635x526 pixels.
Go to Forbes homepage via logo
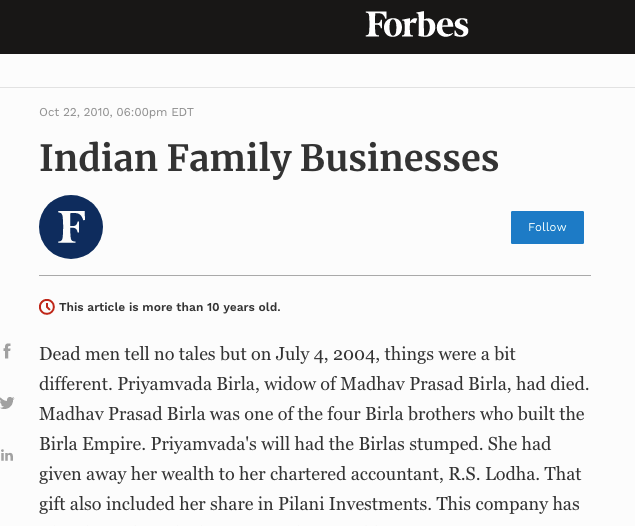click(x=417, y=24)
